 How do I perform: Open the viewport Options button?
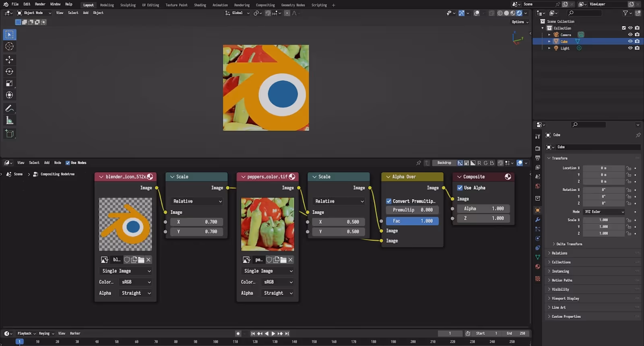[x=520, y=22]
